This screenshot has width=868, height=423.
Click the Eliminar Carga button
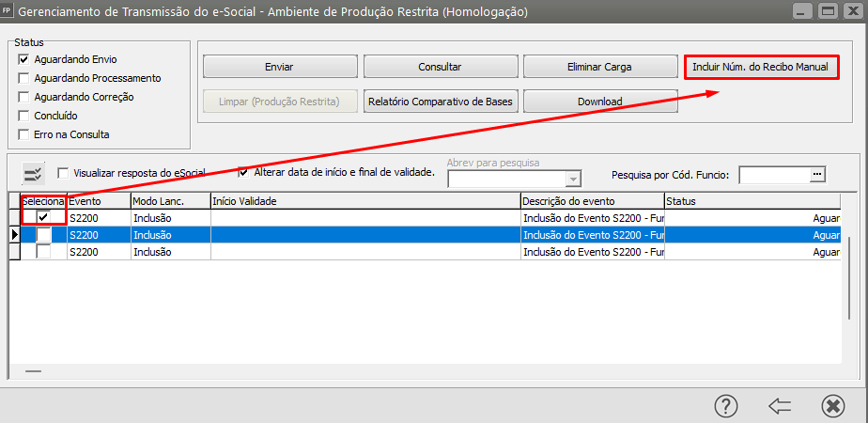(599, 67)
